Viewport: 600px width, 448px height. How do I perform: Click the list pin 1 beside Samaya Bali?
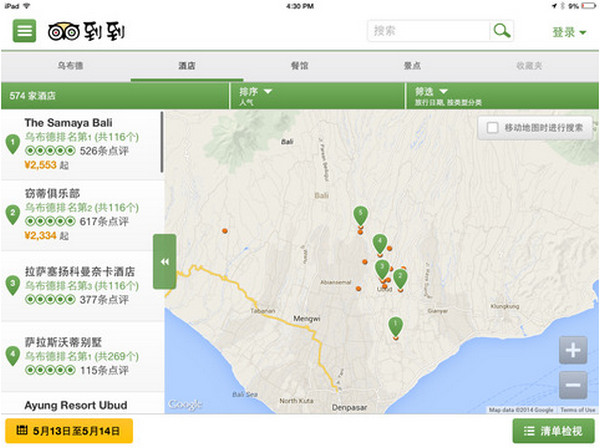tap(13, 144)
